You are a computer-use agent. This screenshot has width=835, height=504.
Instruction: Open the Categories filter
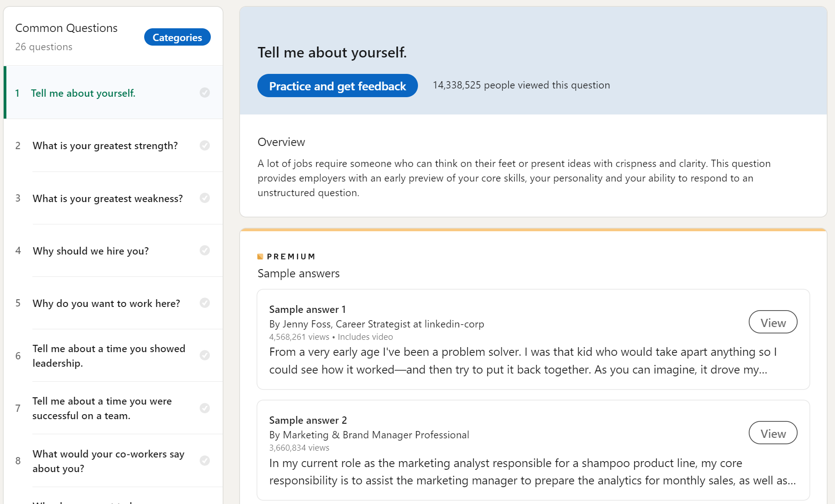click(x=177, y=37)
